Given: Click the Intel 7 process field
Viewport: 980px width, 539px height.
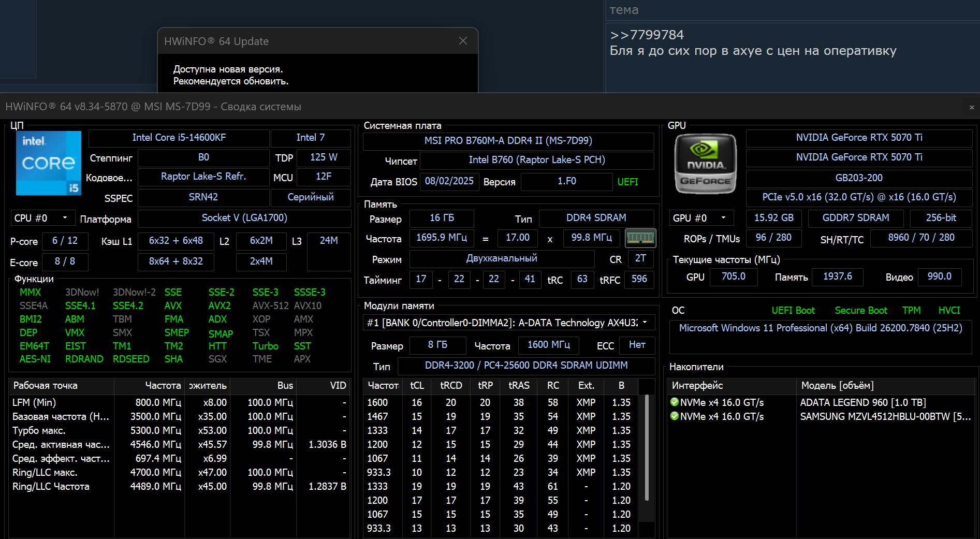Looking at the screenshot, I should click(311, 138).
